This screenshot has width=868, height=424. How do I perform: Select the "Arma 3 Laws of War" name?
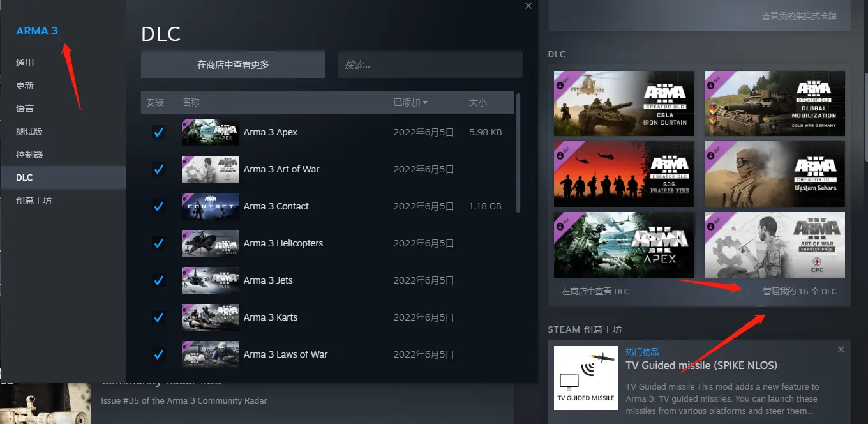(285, 354)
